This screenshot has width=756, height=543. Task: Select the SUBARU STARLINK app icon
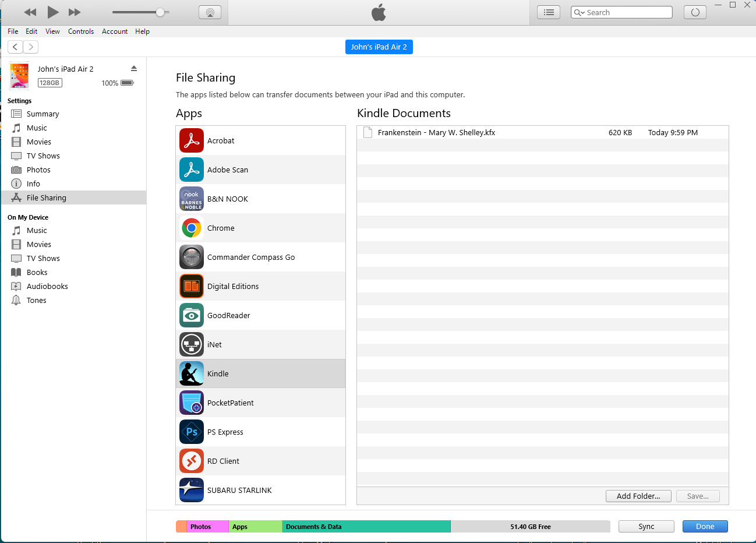click(x=192, y=490)
